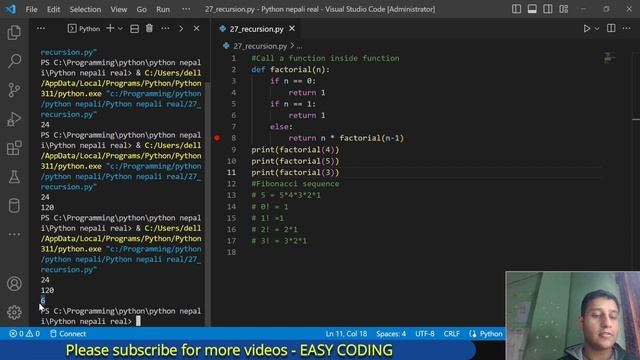
Task: Remove breakpoint on line 8
Action: (x=217, y=138)
